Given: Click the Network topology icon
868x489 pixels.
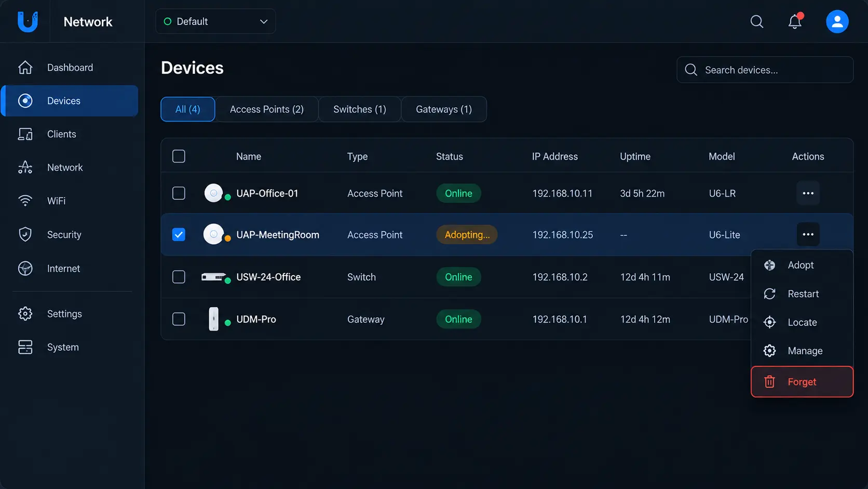Looking at the screenshot, I should click(x=25, y=167).
